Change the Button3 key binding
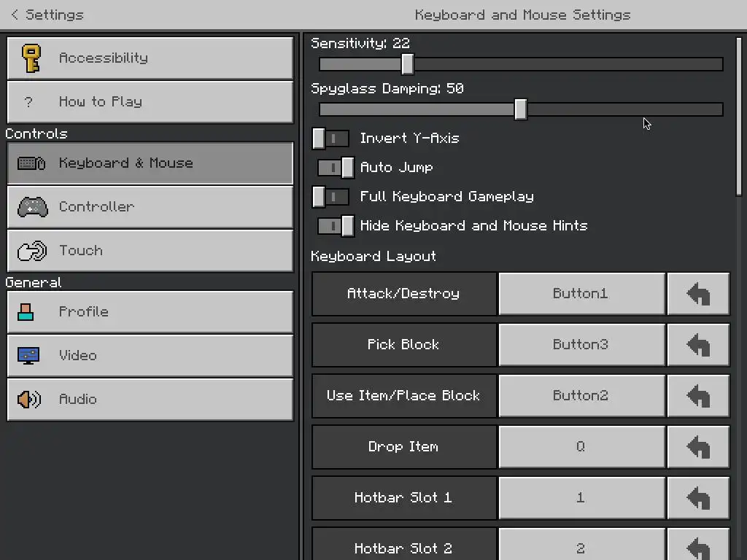The height and width of the screenshot is (560, 747). click(581, 345)
